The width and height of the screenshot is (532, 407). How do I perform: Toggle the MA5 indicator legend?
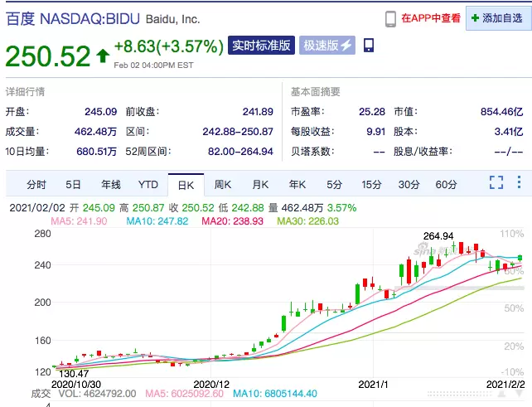pyautogui.click(x=80, y=221)
